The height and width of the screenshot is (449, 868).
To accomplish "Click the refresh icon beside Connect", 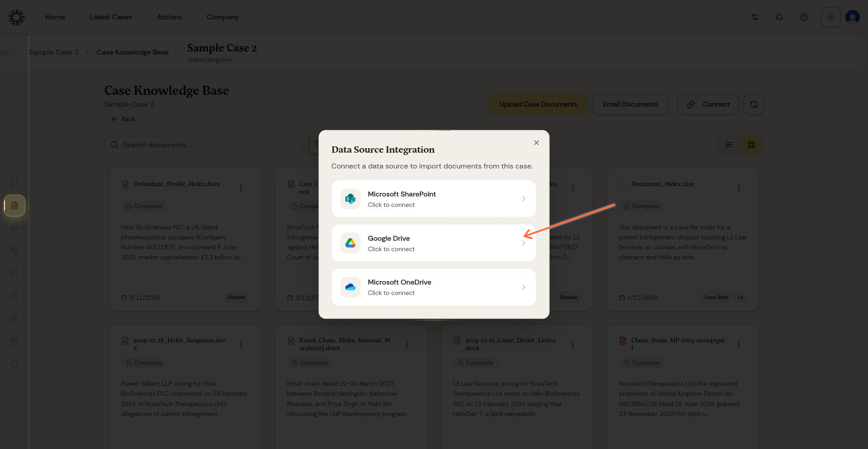I will pos(753,104).
